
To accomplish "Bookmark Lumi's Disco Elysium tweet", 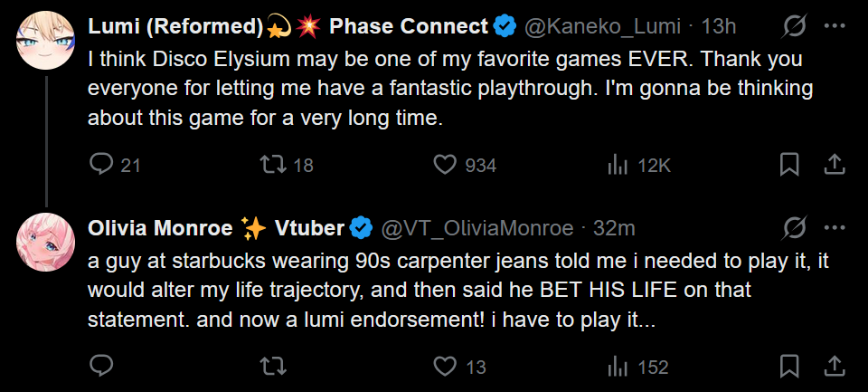I will tap(788, 165).
